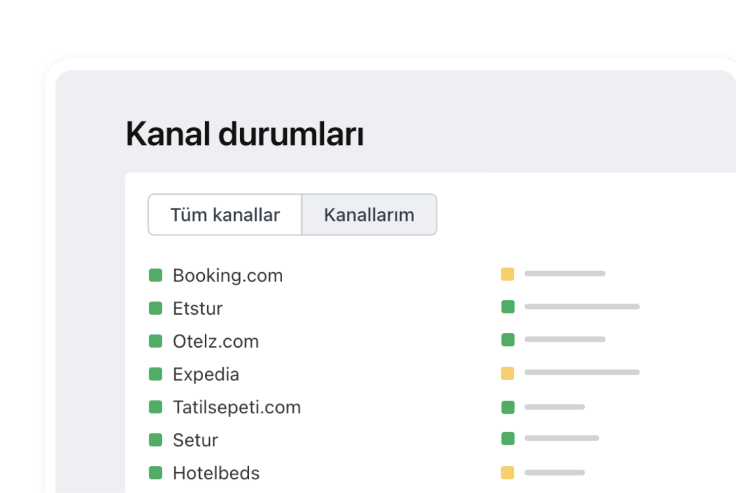This screenshot has height=493, width=736.
Task: Click the green status icon beside Tatilsepeti.com
Action: coord(155,407)
